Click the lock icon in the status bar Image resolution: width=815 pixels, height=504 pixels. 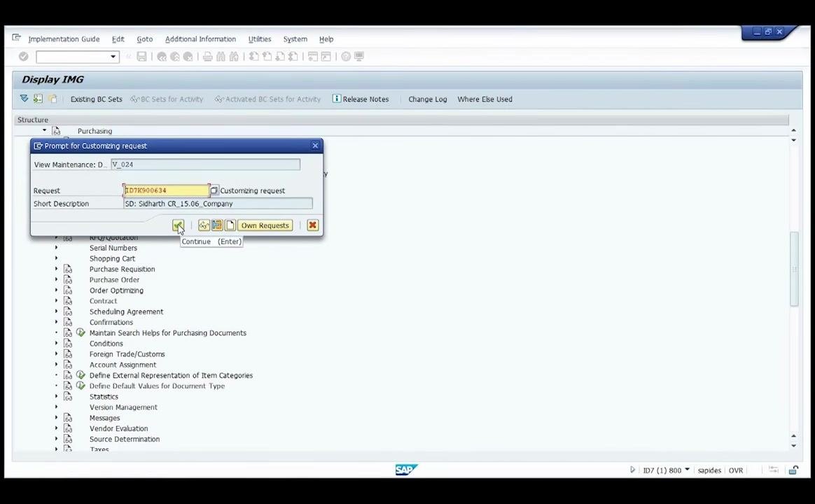(x=793, y=470)
